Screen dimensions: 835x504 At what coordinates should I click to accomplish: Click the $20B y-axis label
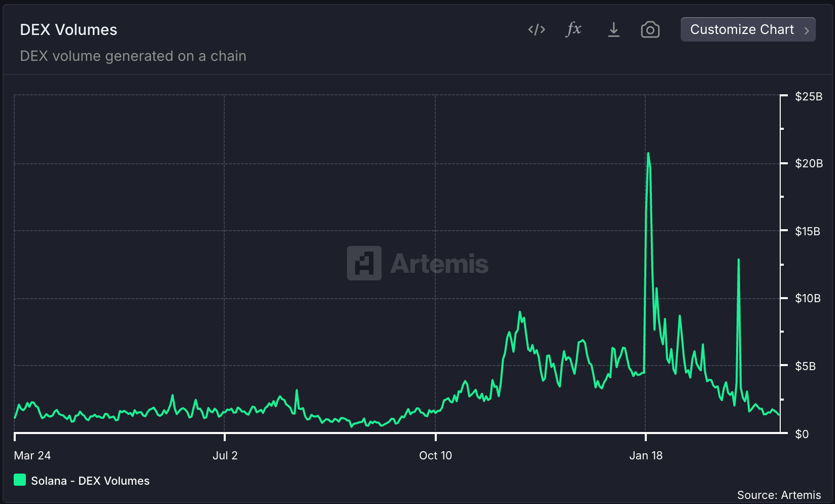[809, 163]
